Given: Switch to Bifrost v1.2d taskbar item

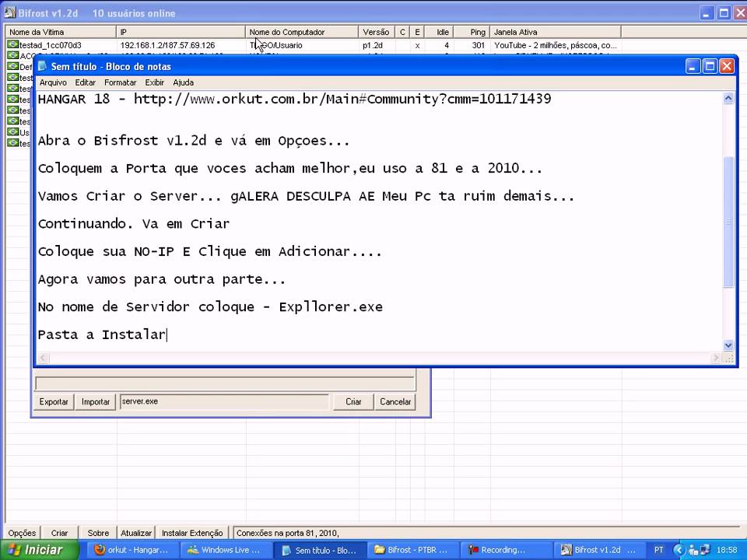Looking at the screenshot, I should click(599, 550).
